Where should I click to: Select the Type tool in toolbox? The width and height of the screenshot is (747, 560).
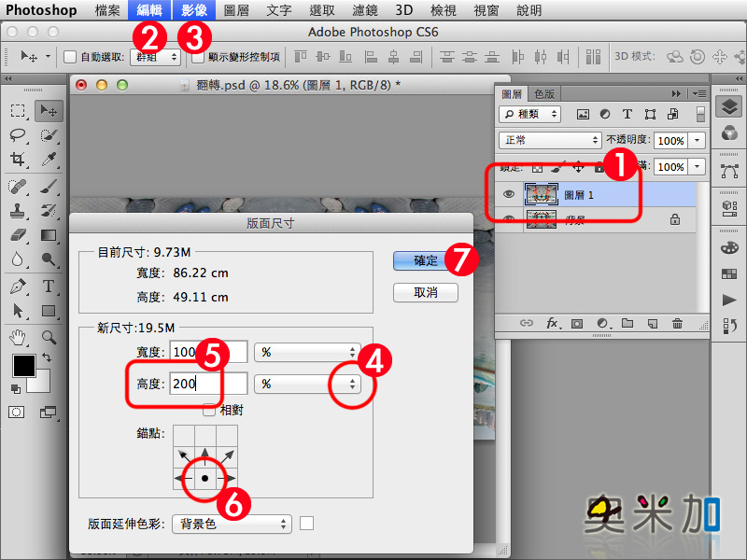(49, 287)
